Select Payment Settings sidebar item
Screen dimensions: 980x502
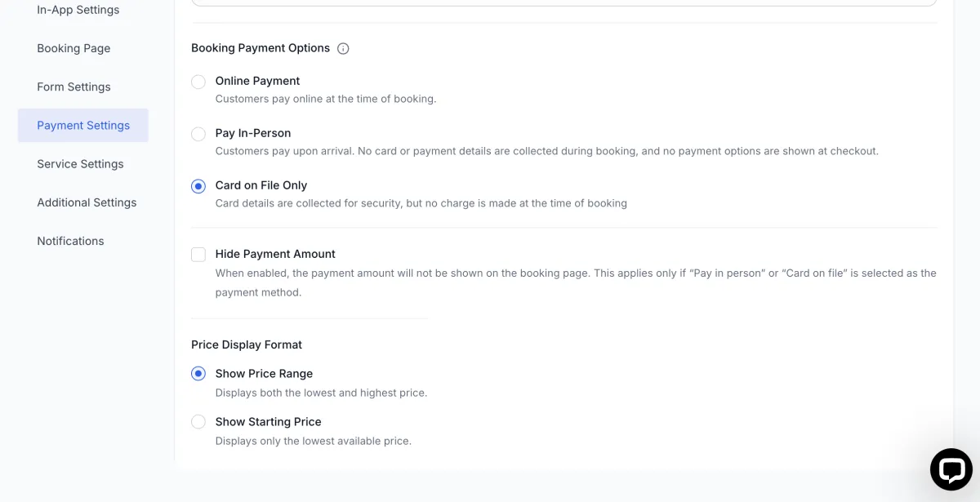coord(83,125)
